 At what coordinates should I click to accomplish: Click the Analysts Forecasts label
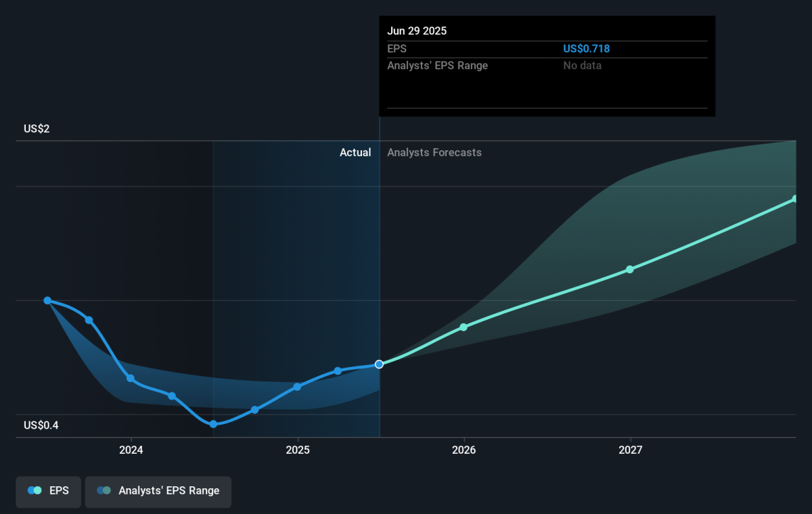click(434, 153)
